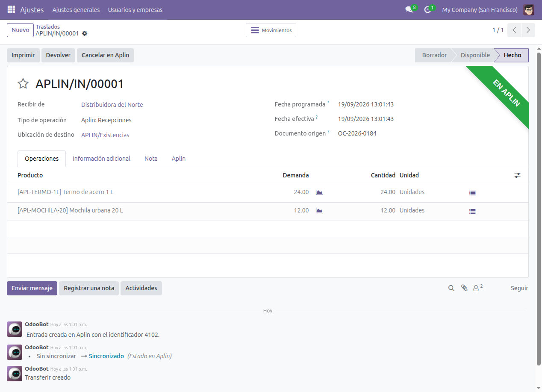Open the gear actions menu beside APLIN/IN/00001

(85, 33)
